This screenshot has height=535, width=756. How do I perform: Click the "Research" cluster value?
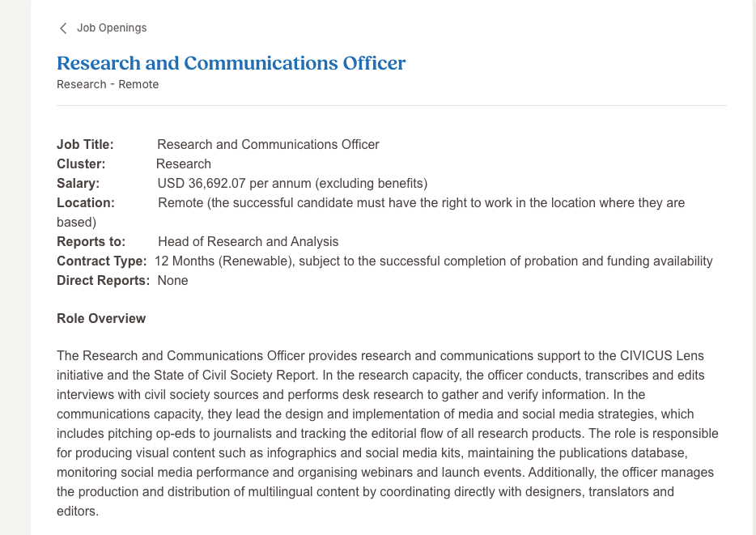(x=184, y=164)
